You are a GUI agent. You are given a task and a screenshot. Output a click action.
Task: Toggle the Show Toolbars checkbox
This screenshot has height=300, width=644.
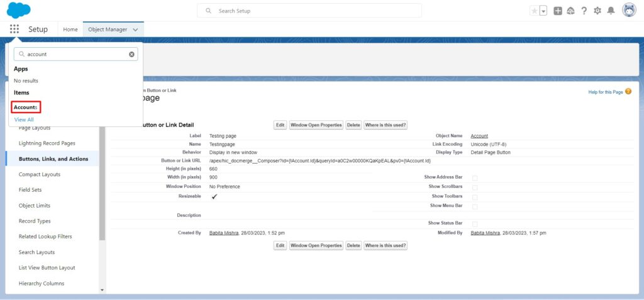(475, 197)
